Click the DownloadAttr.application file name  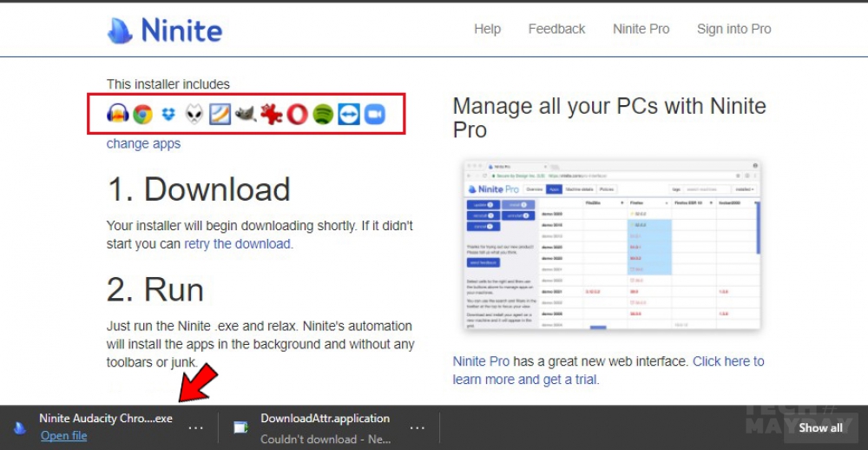[325, 419]
